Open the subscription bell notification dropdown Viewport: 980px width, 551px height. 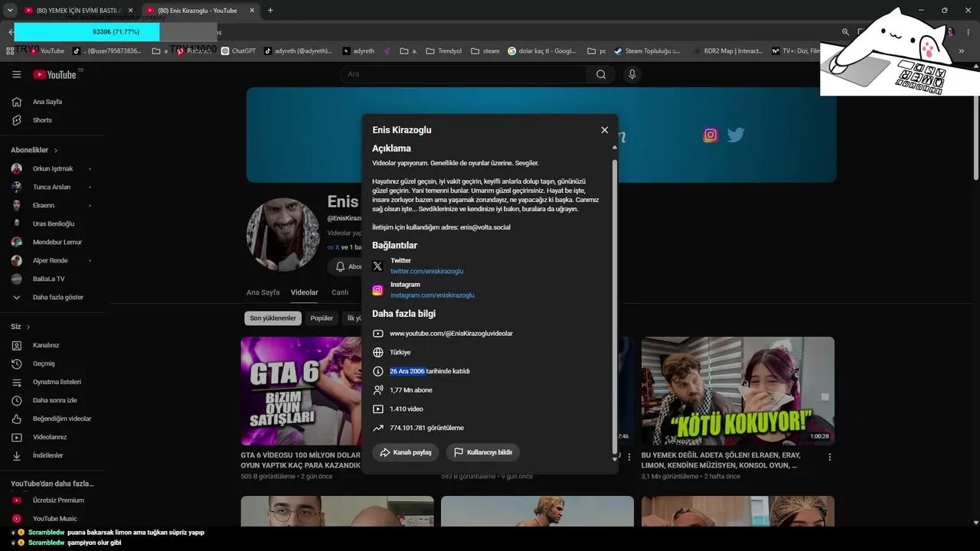[345, 266]
